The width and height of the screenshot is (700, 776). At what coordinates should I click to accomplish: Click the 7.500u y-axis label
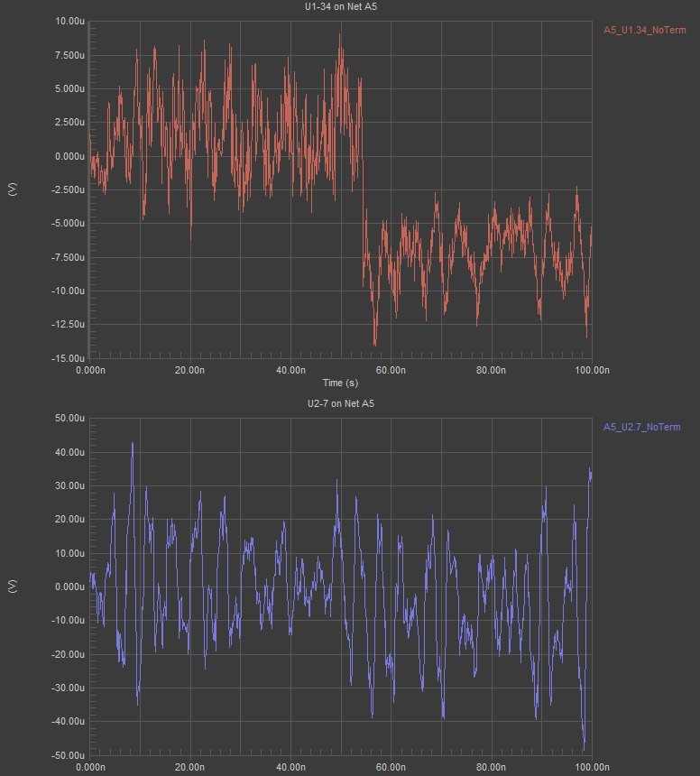point(69,55)
